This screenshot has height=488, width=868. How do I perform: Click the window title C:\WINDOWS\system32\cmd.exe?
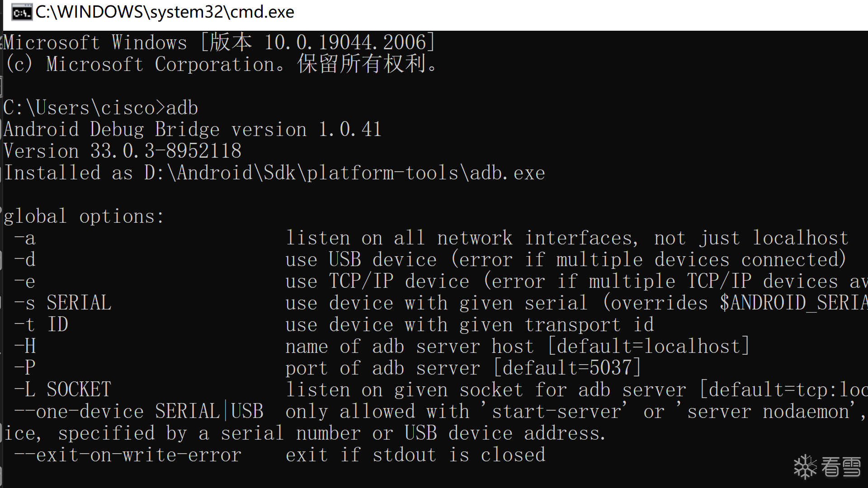[165, 12]
